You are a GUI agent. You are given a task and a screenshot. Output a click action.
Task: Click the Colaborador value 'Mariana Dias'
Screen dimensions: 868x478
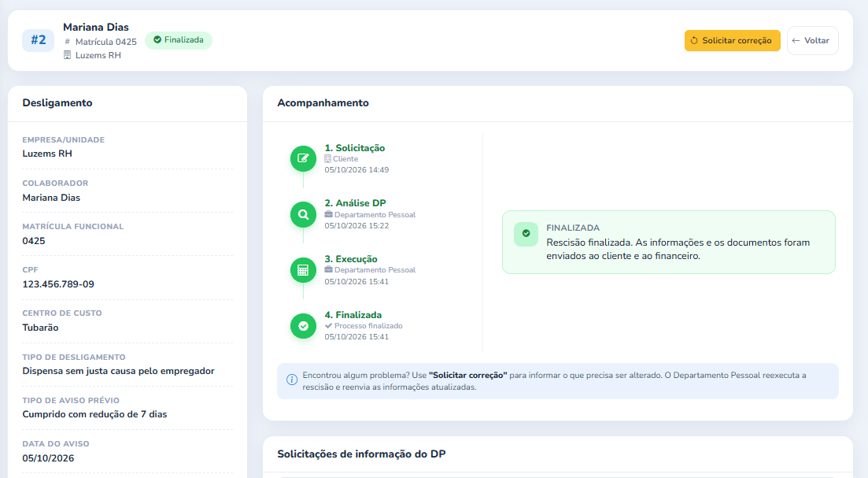pos(51,198)
